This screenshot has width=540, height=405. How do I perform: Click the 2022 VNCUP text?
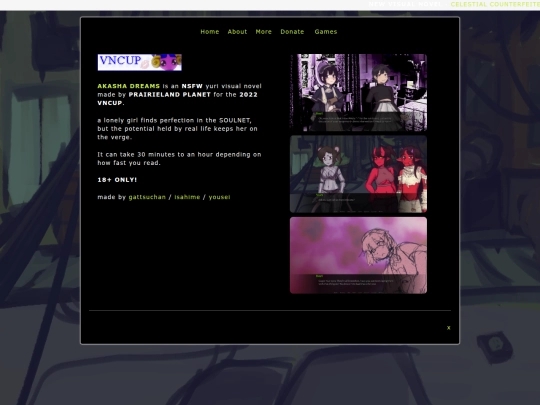(177, 98)
